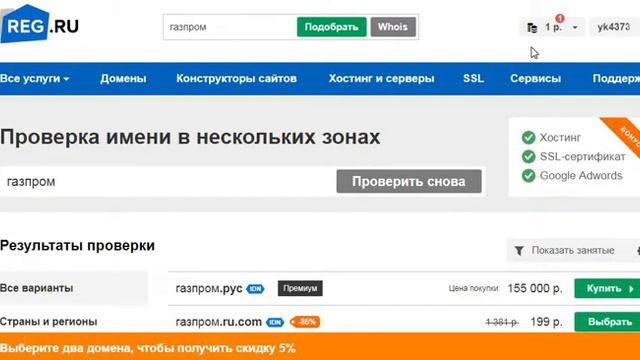Viewport: 640px width, 360px height.
Task: Click the orange -86% discount tag
Action: (305, 322)
